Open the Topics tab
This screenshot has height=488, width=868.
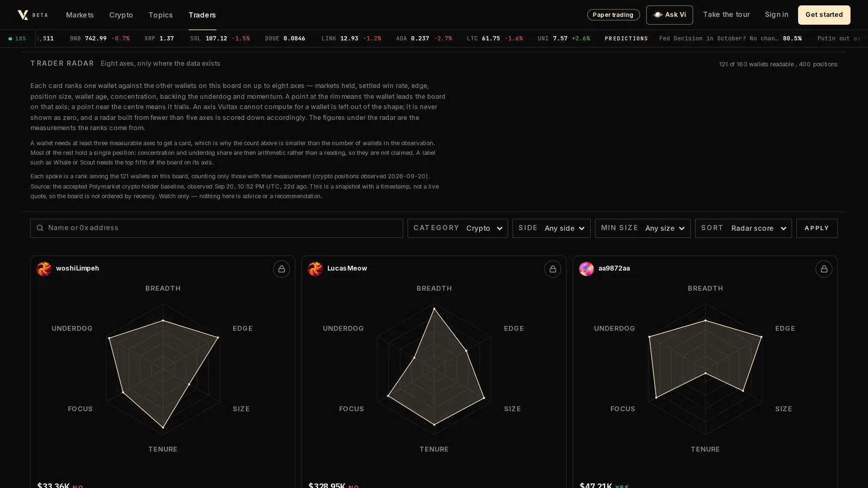pyautogui.click(x=160, y=15)
